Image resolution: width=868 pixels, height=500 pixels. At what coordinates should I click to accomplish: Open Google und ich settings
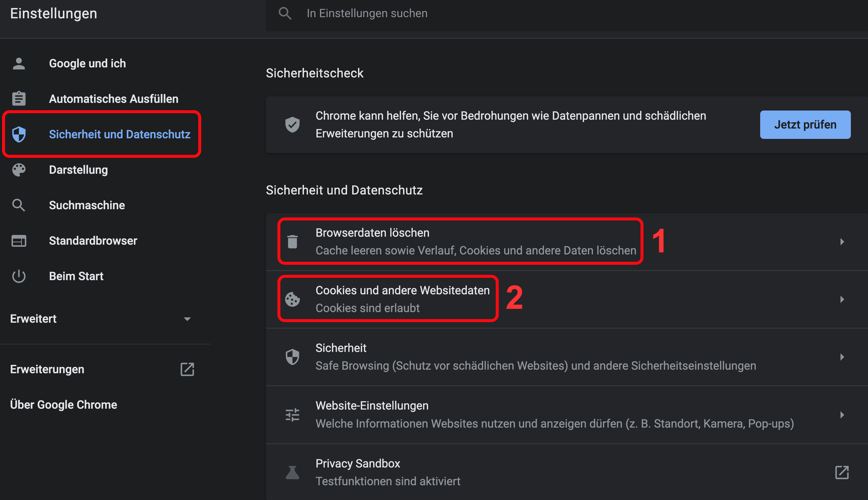87,64
